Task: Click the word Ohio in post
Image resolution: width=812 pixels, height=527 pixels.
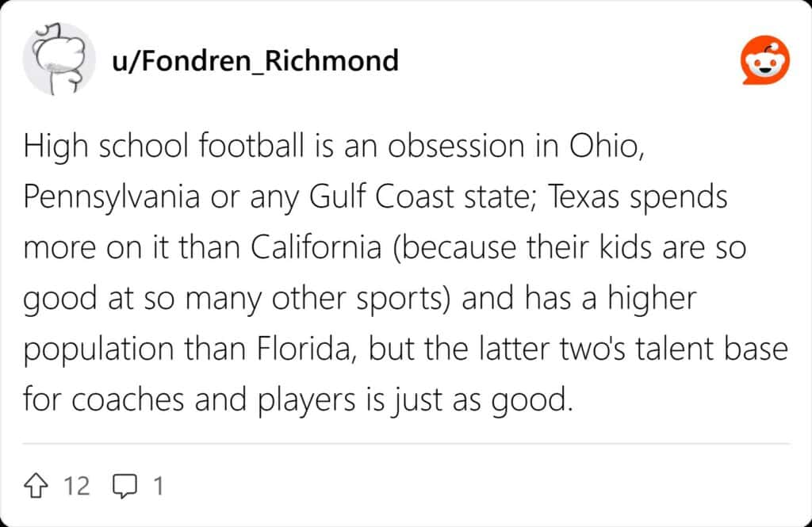Action: pyautogui.click(x=600, y=147)
